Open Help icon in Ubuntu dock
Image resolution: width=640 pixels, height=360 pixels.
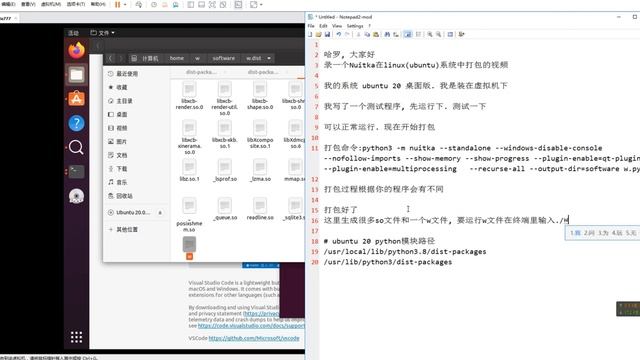(76, 123)
